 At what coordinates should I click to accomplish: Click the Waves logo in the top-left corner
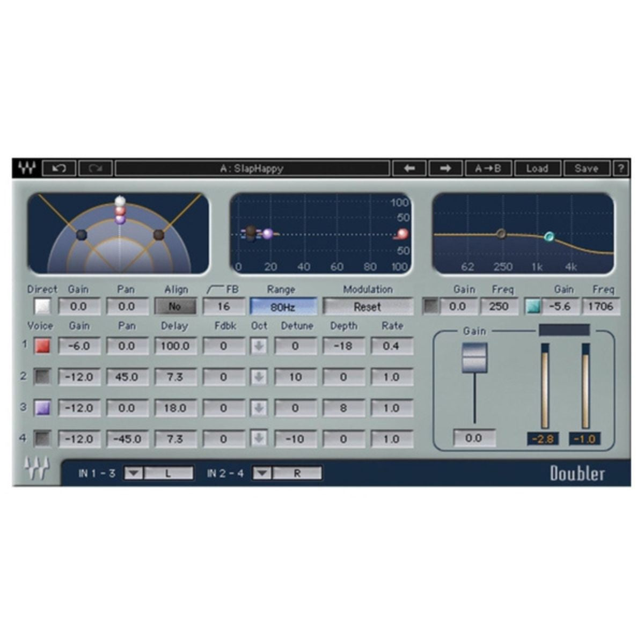point(27,168)
